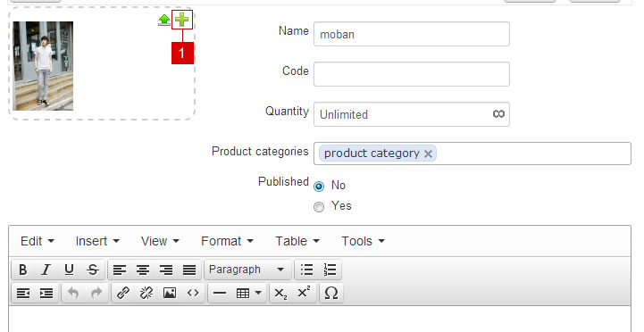The height and width of the screenshot is (332, 644).
Task: Click the Code input field
Action: [412, 74]
